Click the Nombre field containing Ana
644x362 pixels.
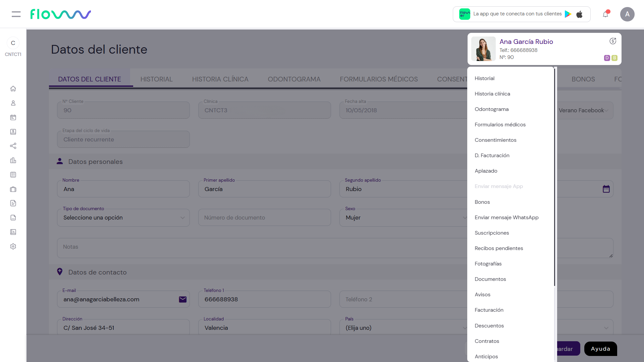123,189
